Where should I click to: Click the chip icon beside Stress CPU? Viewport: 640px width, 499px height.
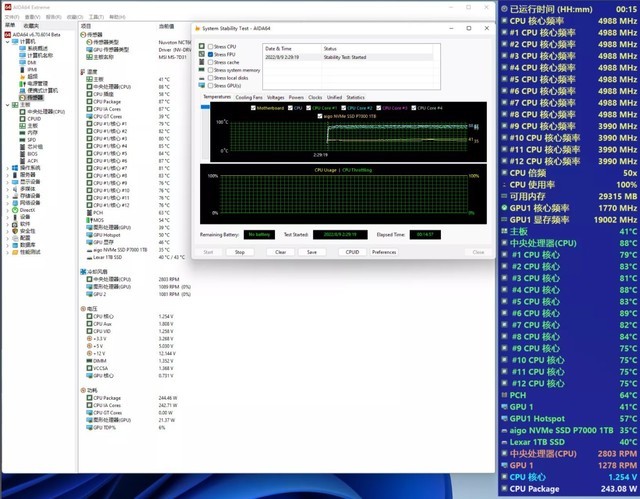pyautogui.click(x=202, y=46)
